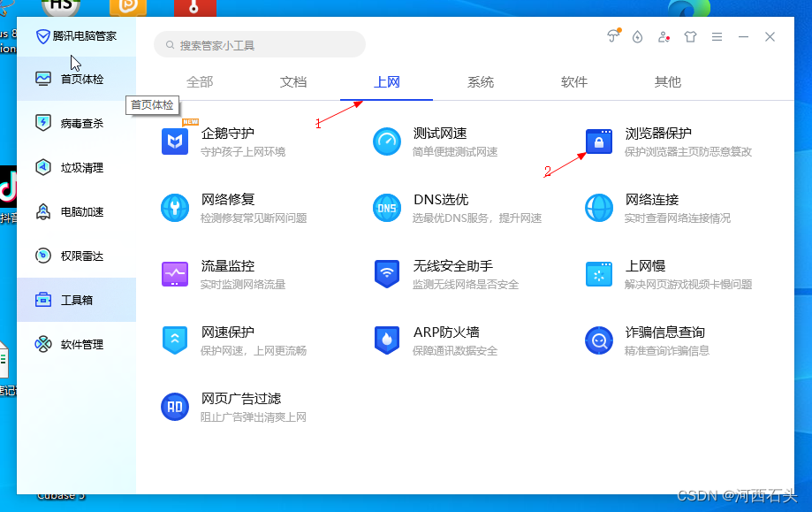This screenshot has height=512, width=812.
Task: Switch to the 系统 tab
Action: [481, 82]
